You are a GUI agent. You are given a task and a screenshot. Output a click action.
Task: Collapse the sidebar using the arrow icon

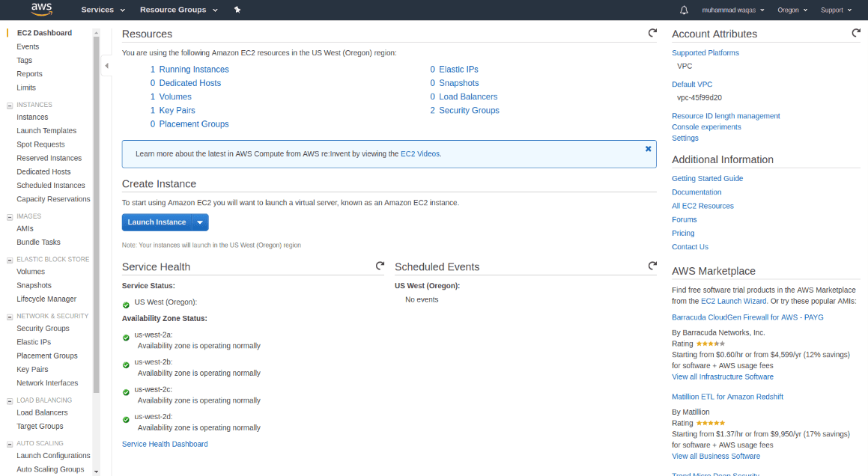pos(106,66)
